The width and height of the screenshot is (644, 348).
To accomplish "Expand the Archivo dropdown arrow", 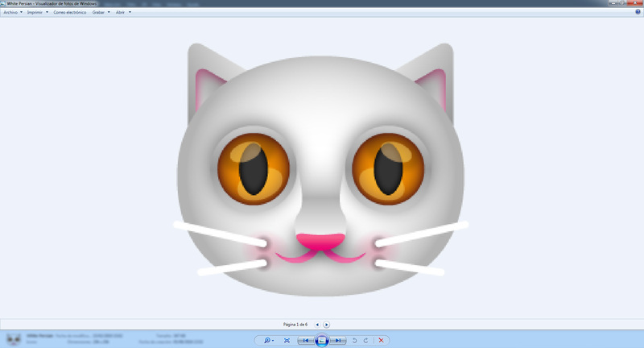I will click(22, 12).
